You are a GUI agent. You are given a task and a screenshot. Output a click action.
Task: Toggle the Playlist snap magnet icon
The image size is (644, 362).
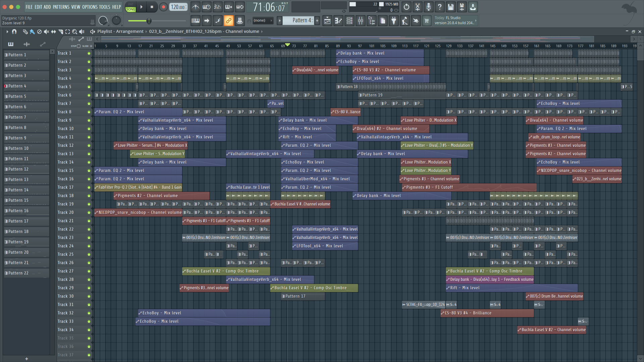click(x=14, y=32)
